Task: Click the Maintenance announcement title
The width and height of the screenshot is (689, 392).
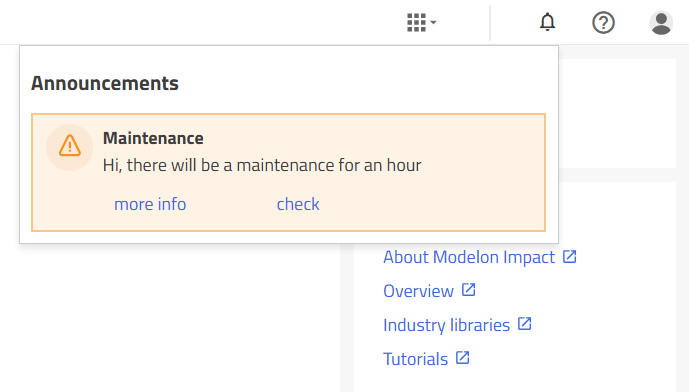Action: point(153,138)
